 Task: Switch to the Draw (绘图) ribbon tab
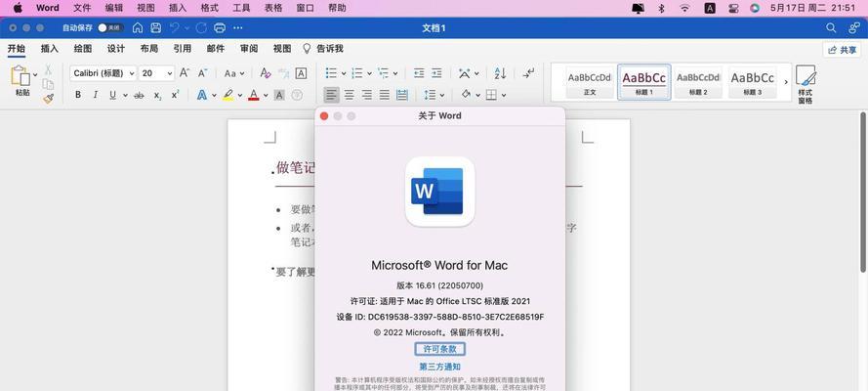(x=83, y=49)
